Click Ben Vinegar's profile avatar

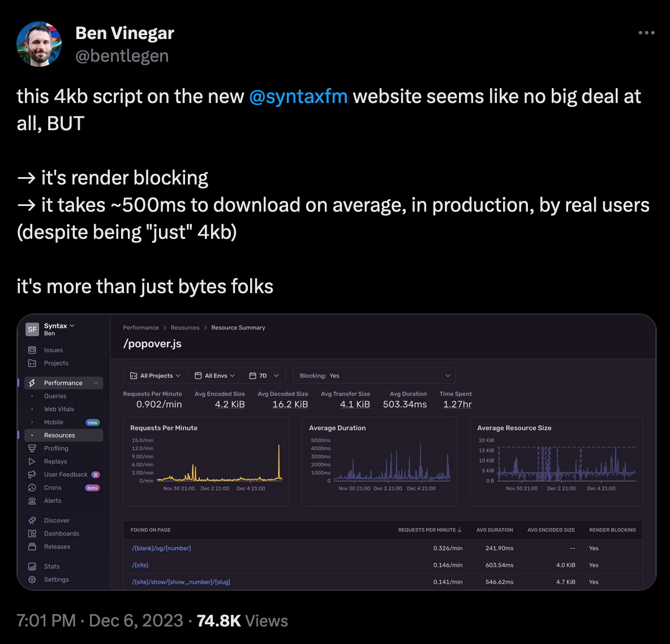tap(39, 44)
